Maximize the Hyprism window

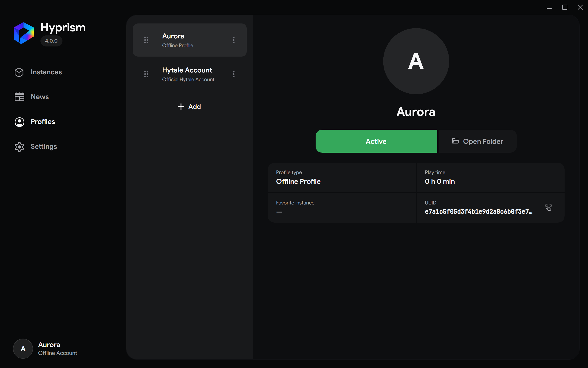click(565, 8)
